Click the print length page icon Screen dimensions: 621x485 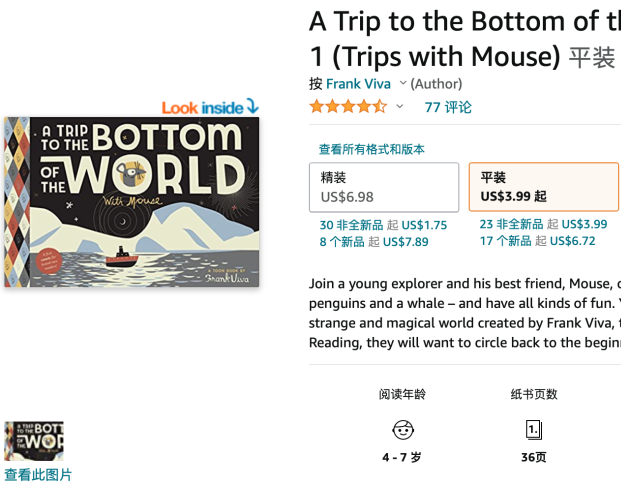point(534,430)
